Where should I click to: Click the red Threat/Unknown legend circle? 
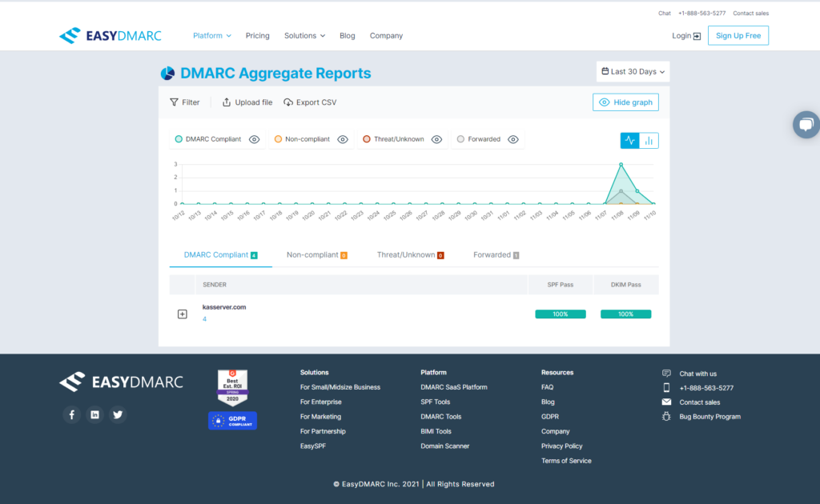[367, 139]
